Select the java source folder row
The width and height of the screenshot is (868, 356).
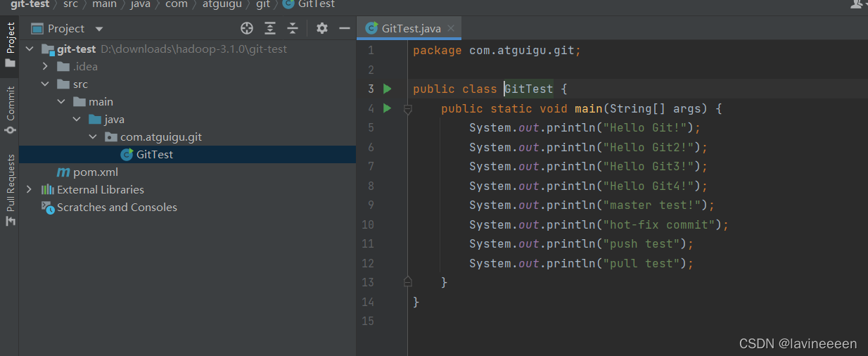coord(187,120)
